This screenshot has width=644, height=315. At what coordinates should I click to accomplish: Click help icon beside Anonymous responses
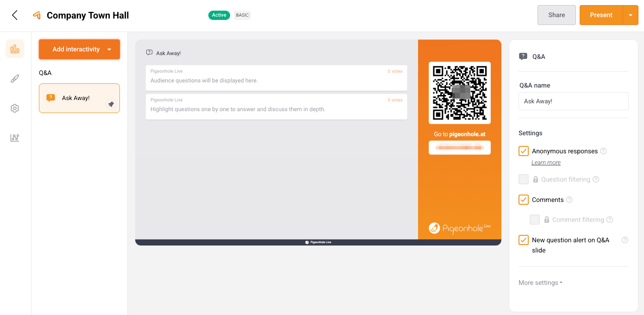[x=603, y=151]
